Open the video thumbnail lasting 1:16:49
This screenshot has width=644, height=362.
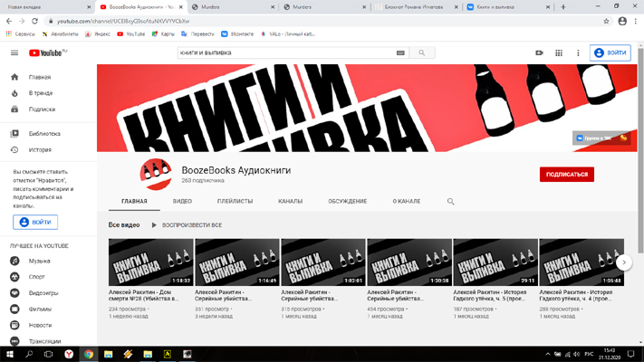point(237,262)
